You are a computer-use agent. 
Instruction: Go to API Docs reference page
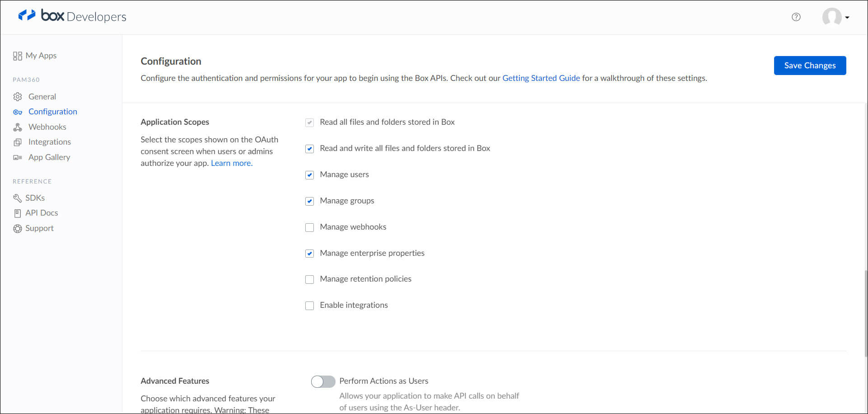point(42,213)
